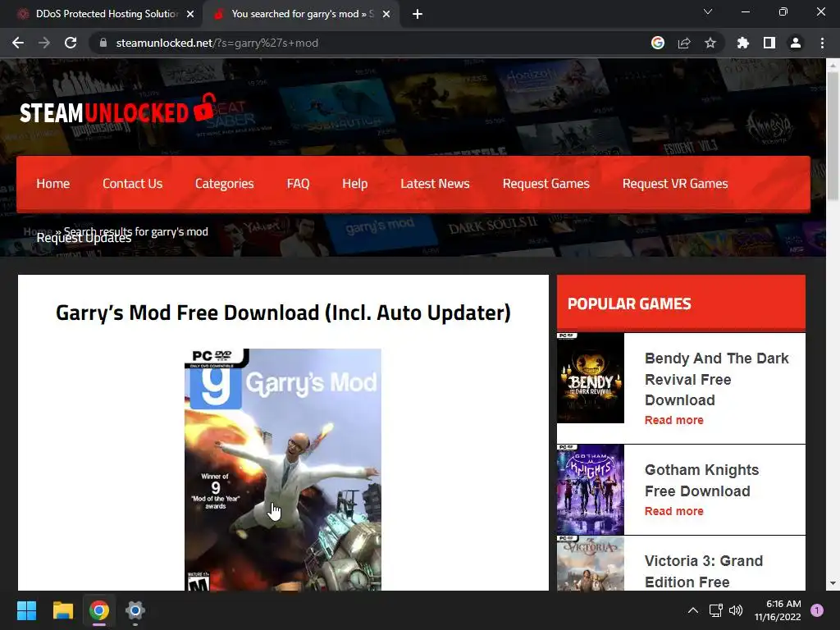
Task: Open the clock showing 6:16 AM
Action: (778, 610)
